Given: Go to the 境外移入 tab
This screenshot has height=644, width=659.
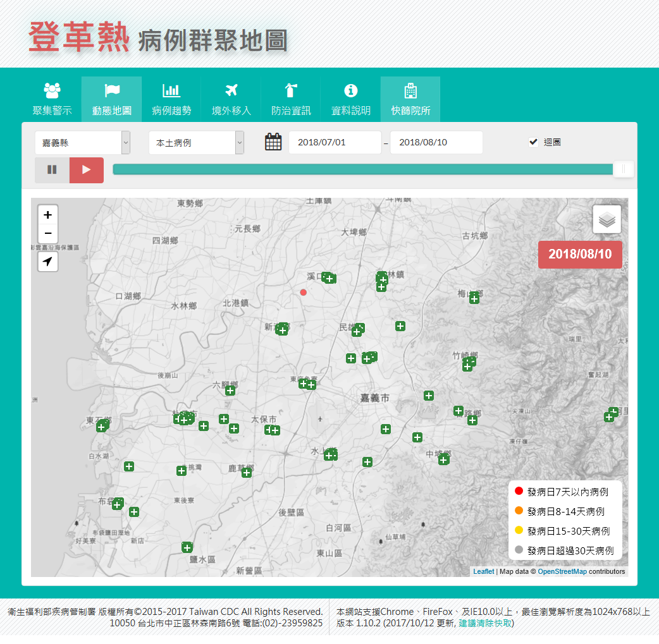Looking at the screenshot, I should click(x=231, y=100).
